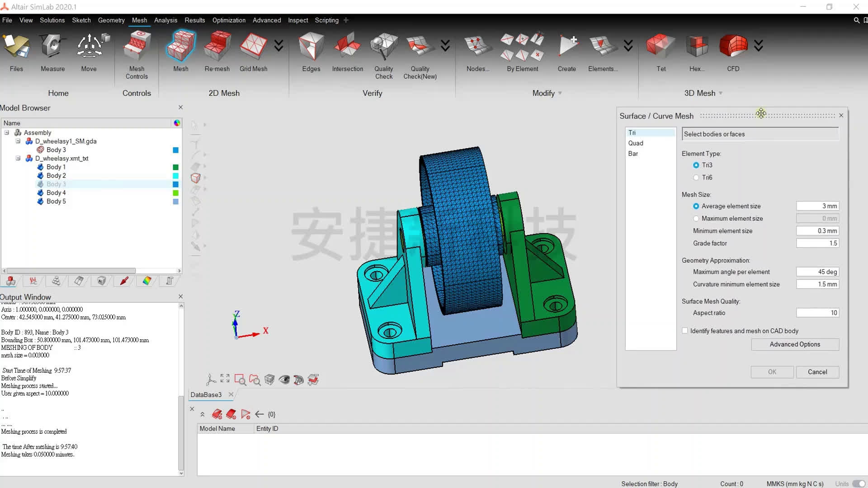Image resolution: width=868 pixels, height=488 pixels.
Task: Click Body 1 green color swatch
Action: tap(175, 167)
